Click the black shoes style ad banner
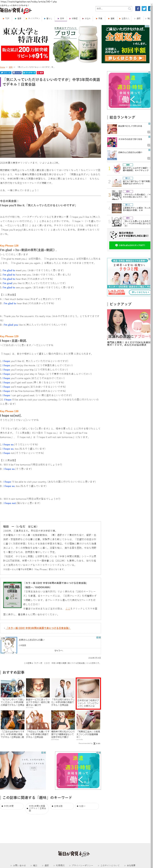Screen dimensions: 153x868 tap(23, 771)
